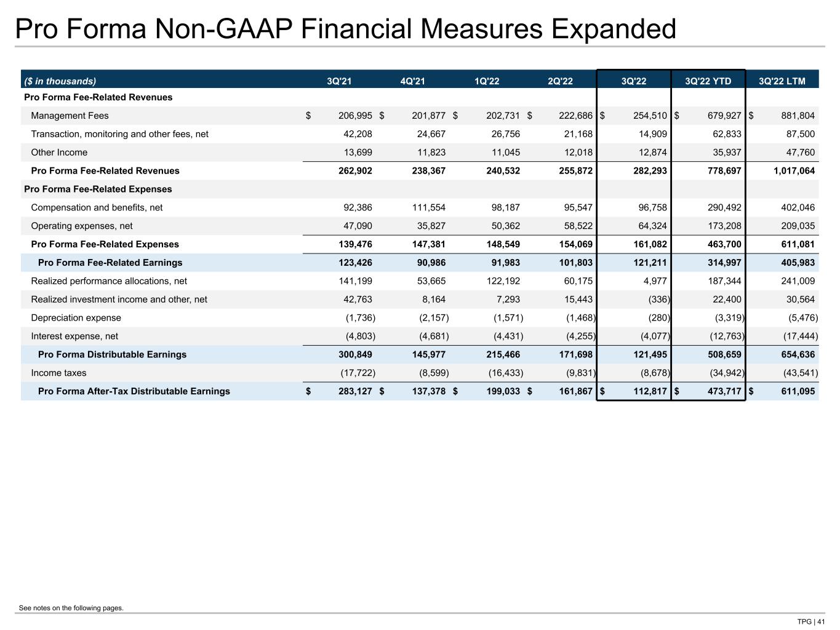Screen dimensions: 840x630
Task: Select the Income taxes row label
Action: point(58,373)
